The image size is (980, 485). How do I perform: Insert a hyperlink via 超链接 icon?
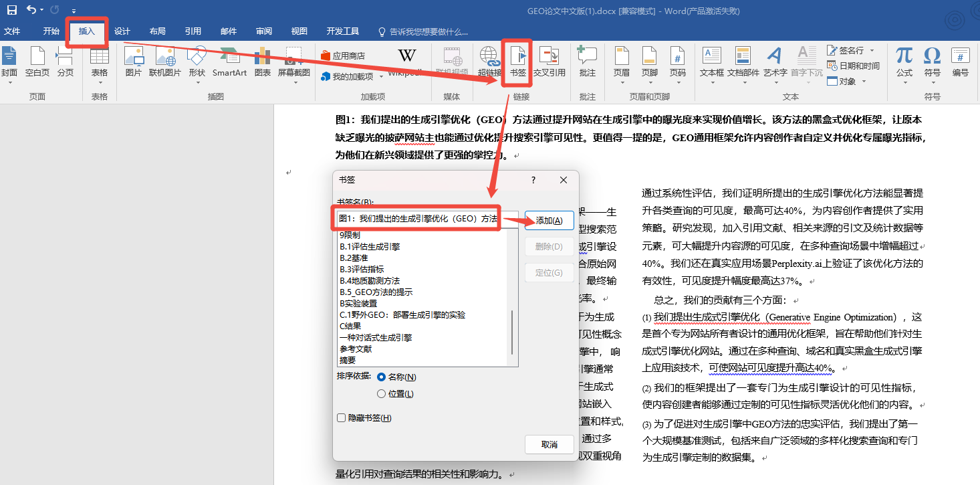point(489,60)
